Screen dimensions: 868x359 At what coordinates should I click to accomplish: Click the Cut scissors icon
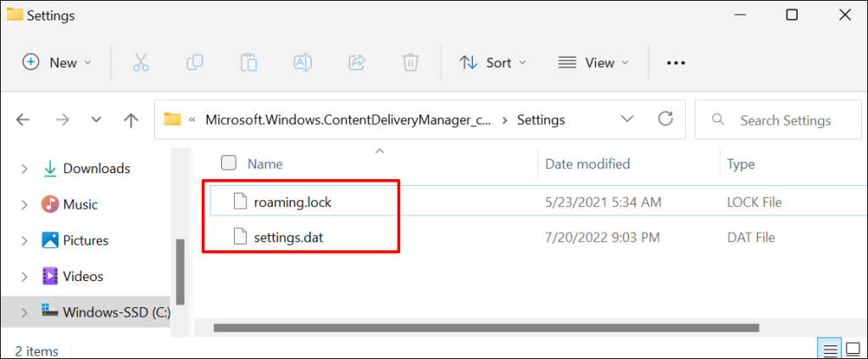click(141, 62)
